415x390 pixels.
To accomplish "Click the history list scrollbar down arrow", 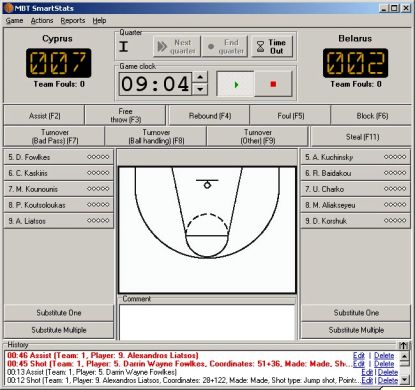I will (404, 380).
